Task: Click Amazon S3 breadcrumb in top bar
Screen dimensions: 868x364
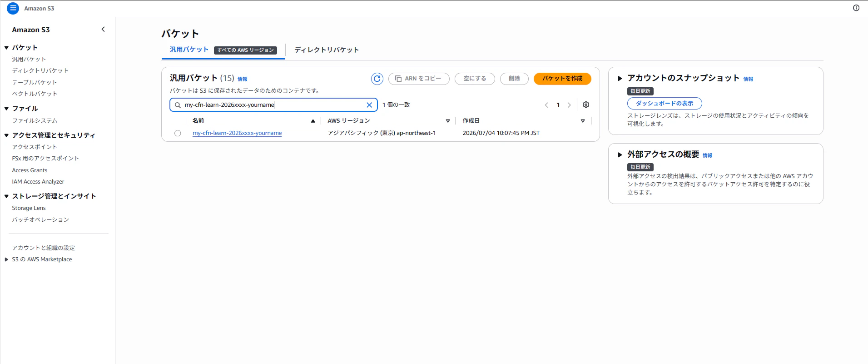Action: 39,8
